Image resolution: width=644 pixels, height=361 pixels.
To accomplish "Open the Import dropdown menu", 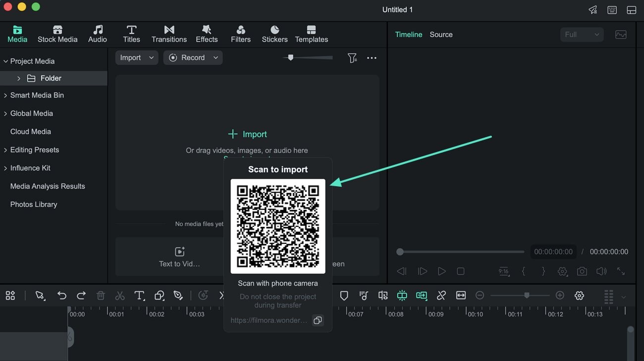I will (x=137, y=58).
